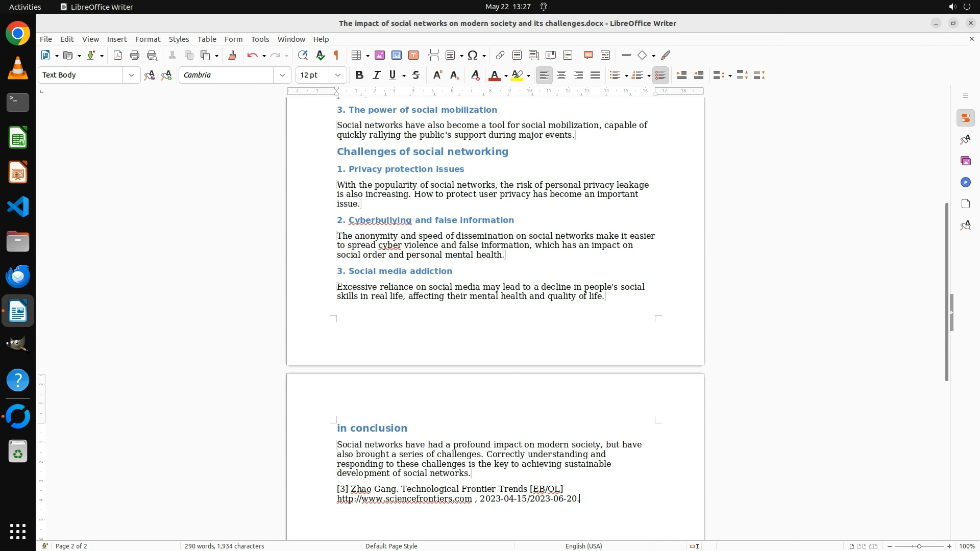Toggle formatting marks display
Viewport: 980px width, 551px height.
336,56
